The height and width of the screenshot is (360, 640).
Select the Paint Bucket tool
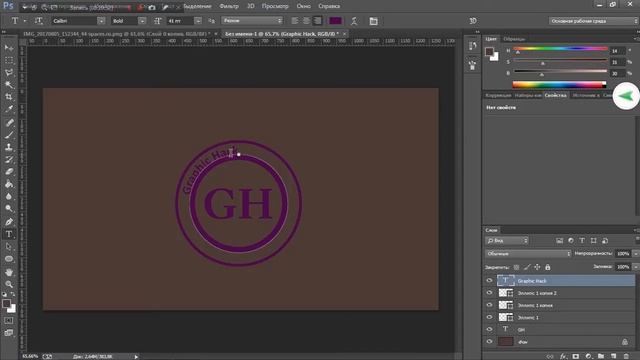point(9,184)
